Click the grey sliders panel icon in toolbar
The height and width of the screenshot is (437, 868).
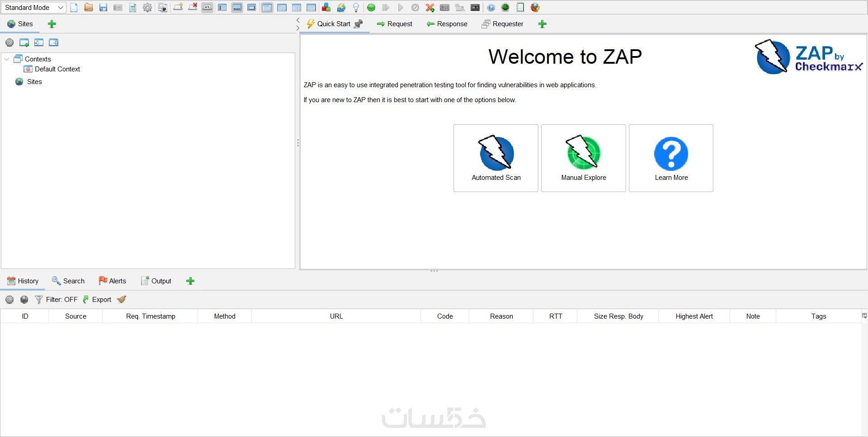pos(445,8)
